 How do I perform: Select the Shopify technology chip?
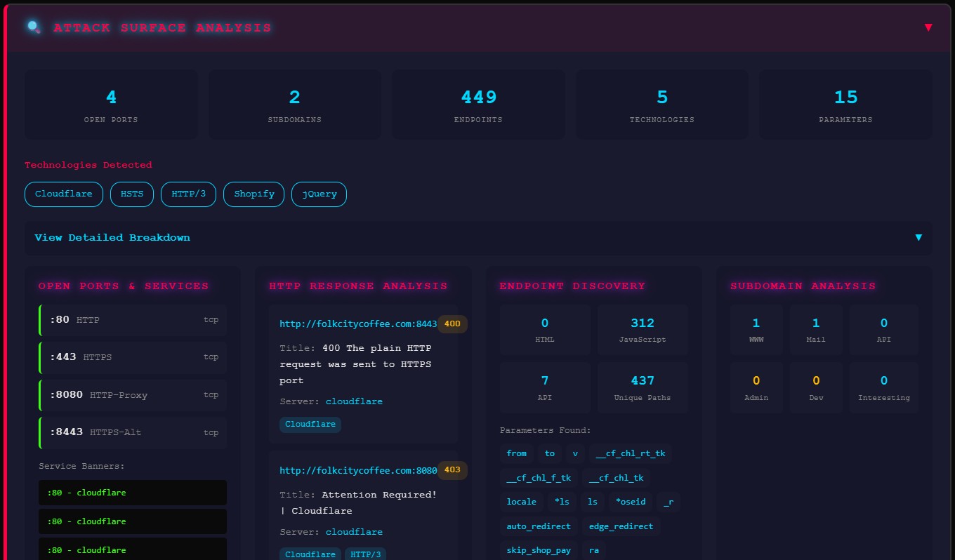(253, 194)
